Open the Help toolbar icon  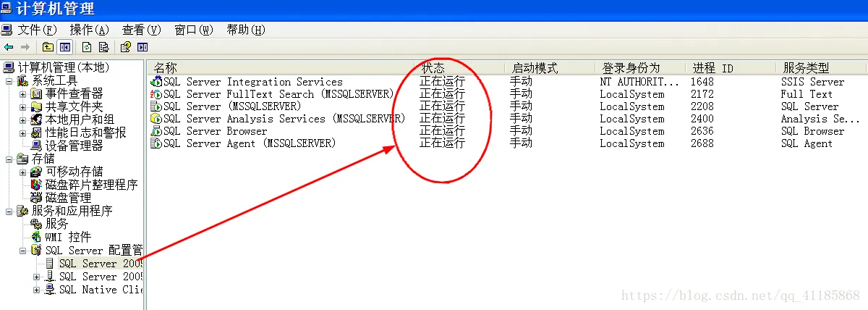coord(125,47)
